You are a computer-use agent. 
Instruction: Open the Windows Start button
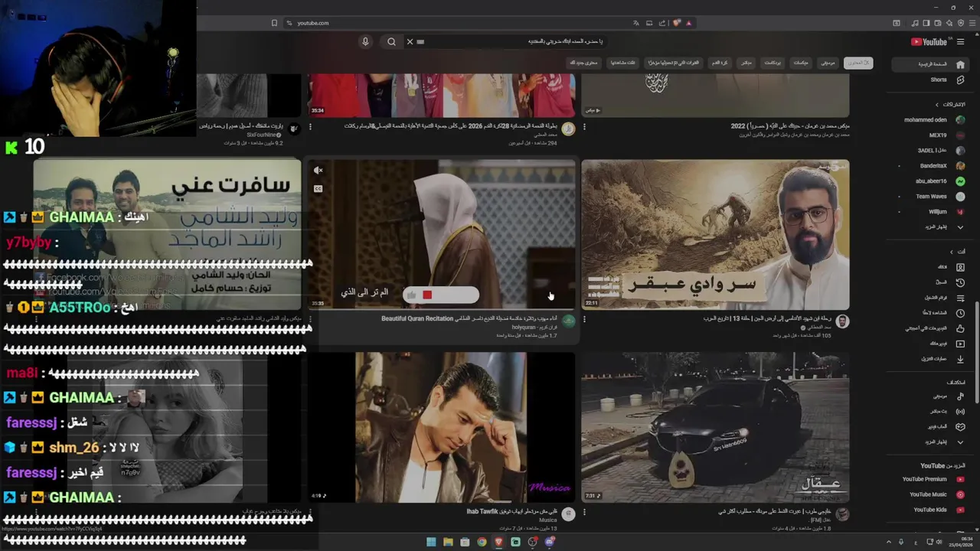431,542
